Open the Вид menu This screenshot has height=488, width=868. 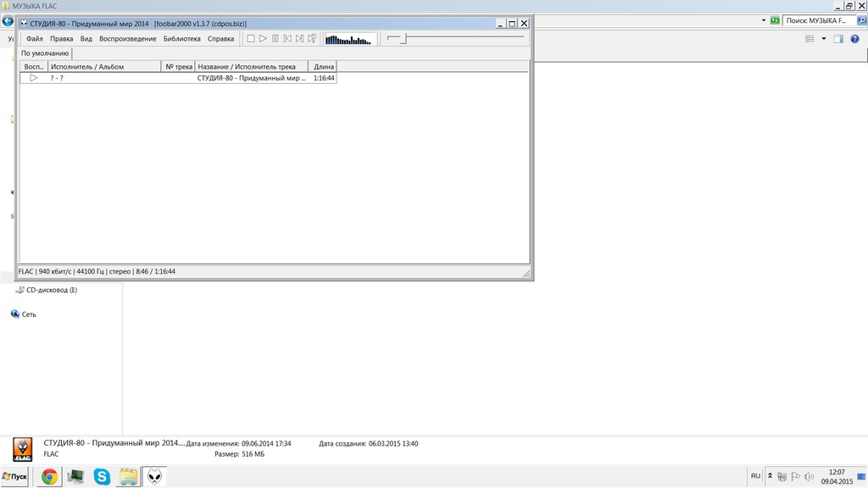pyautogui.click(x=86, y=39)
